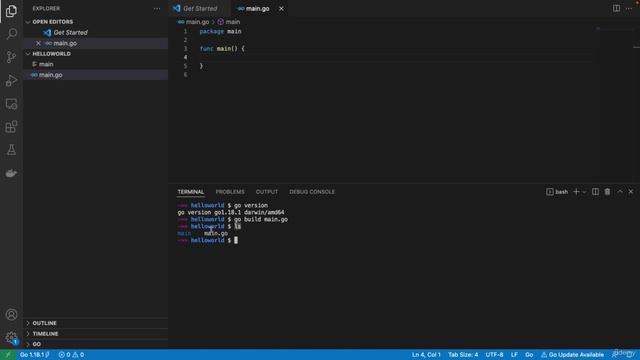Click the terminal prompt input line
This screenshot has height=360, width=640.
236,240
